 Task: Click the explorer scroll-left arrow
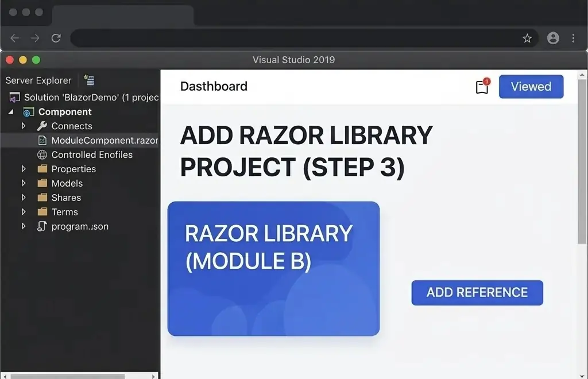point(5,376)
